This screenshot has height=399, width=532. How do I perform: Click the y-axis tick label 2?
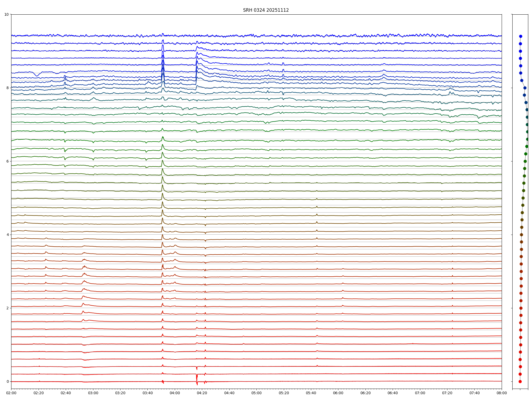click(7, 308)
